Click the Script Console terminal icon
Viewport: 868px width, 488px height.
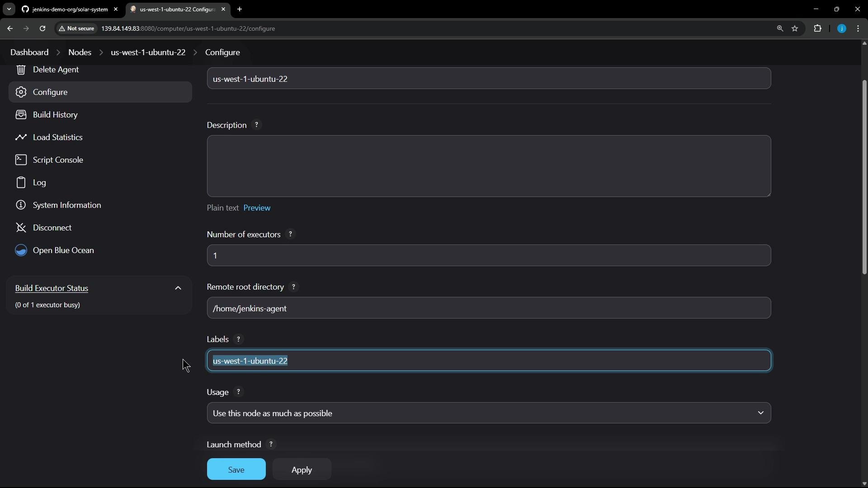21,160
